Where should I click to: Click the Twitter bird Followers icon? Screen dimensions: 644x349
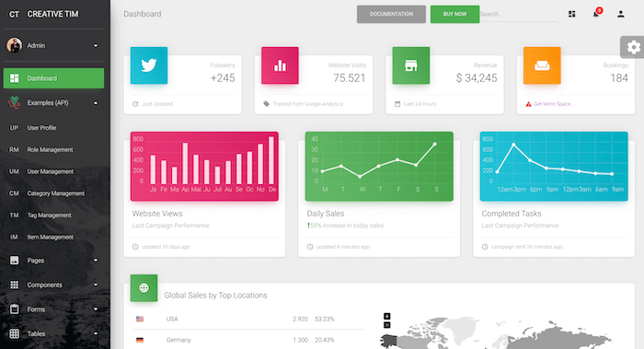tap(149, 65)
